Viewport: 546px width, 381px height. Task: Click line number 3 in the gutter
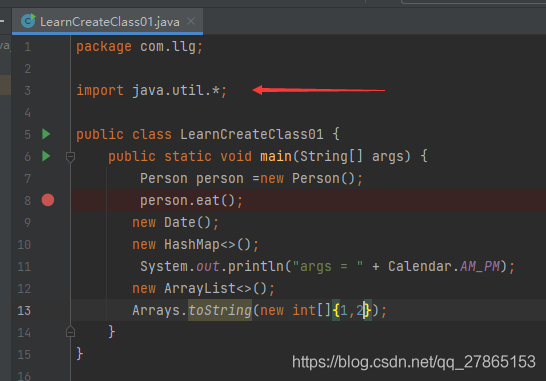point(28,91)
